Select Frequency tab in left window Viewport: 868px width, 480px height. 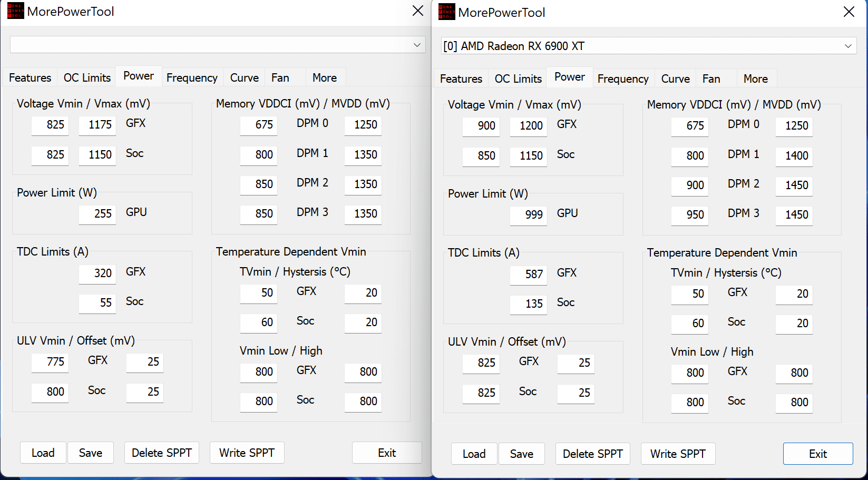pyautogui.click(x=192, y=77)
